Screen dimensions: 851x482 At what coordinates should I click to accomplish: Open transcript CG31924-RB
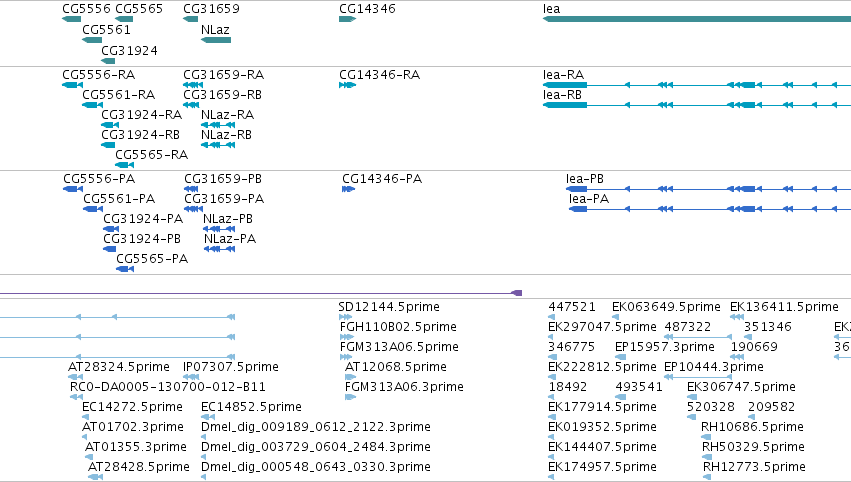tap(141, 135)
